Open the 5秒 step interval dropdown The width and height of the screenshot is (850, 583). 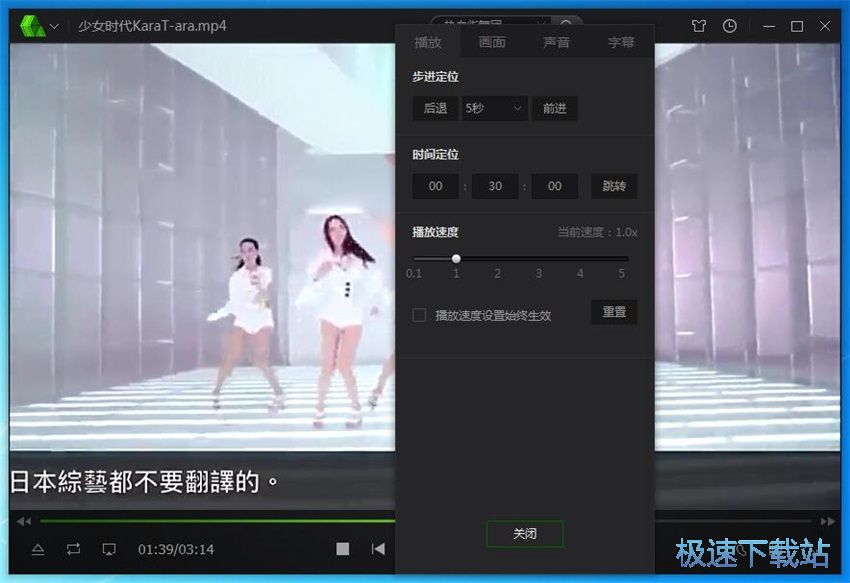coord(494,108)
